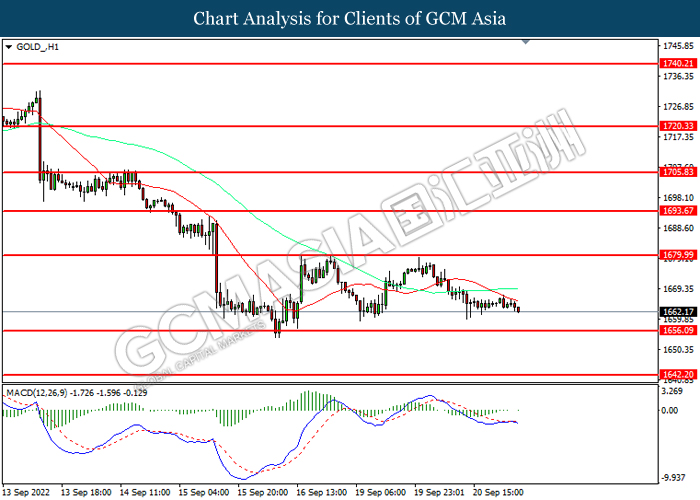
Task: Select the 1656.09 support price label
Action: [x=678, y=331]
